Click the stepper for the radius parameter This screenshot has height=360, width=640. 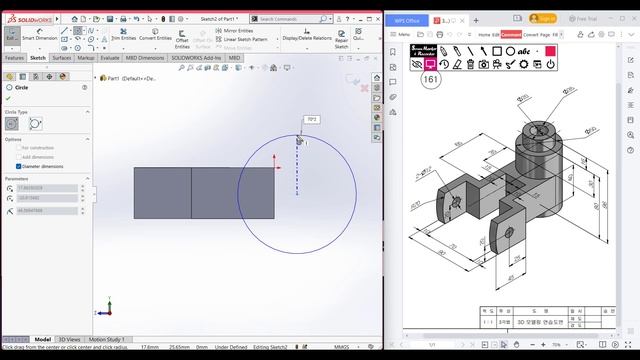82,211
